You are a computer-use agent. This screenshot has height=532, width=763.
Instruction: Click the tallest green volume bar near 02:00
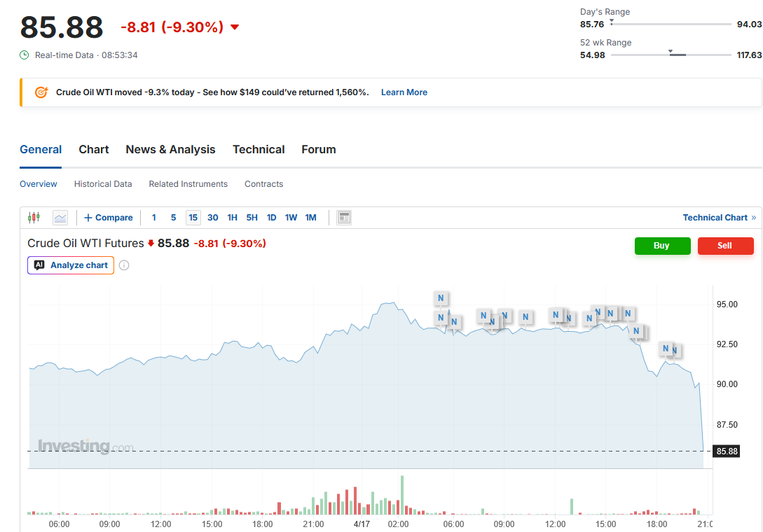click(402, 495)
